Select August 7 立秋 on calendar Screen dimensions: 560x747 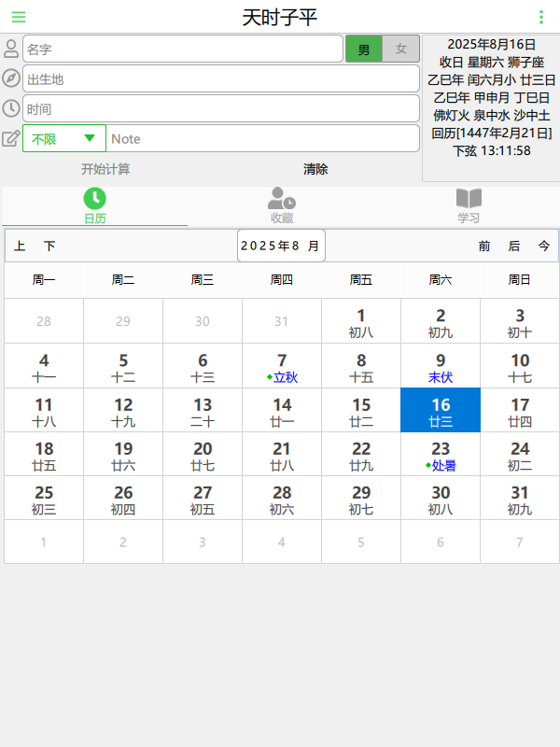click(282, 365)
